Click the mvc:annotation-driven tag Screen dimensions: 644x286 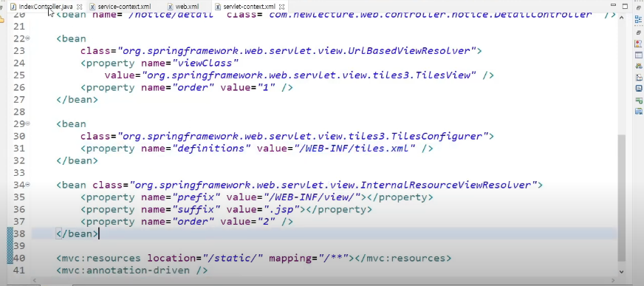click(132, 270)
